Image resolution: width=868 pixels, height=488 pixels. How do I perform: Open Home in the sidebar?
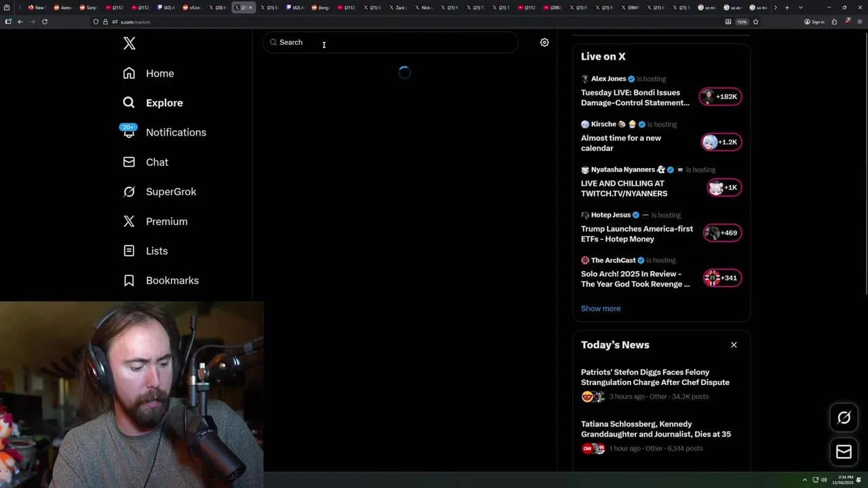coord(149,73)
